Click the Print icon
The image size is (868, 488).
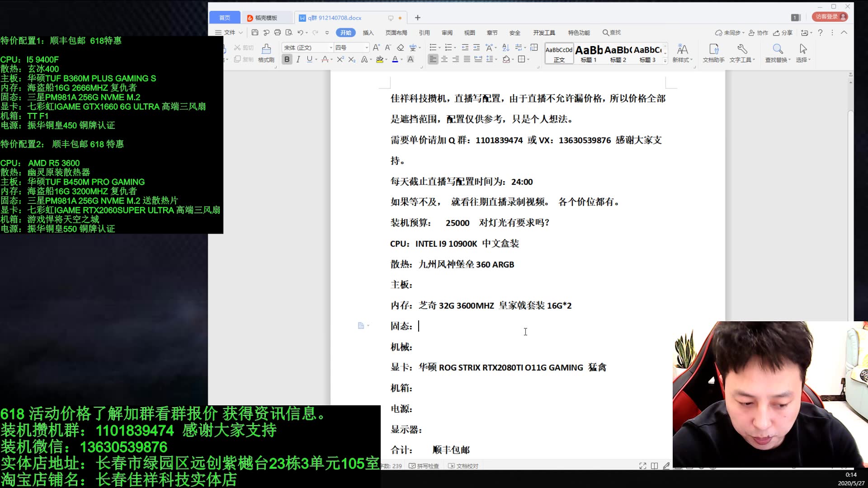click(278, 33)
